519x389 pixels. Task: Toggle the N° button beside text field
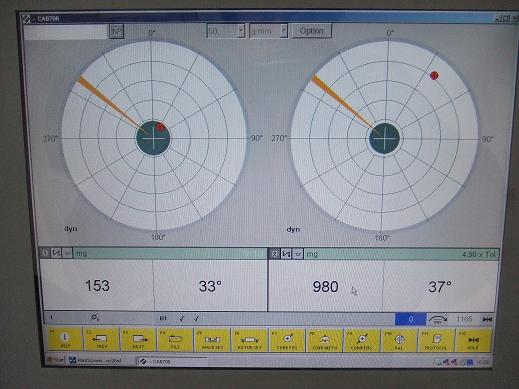117,32
